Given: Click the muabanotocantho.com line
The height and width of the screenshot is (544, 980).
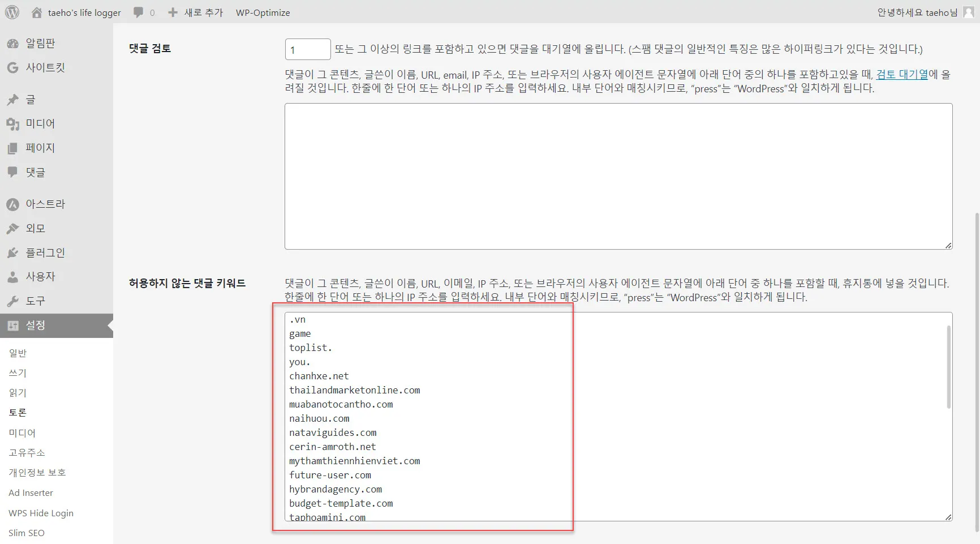Looking at the screenshot, I should click(x=341, y=405).
